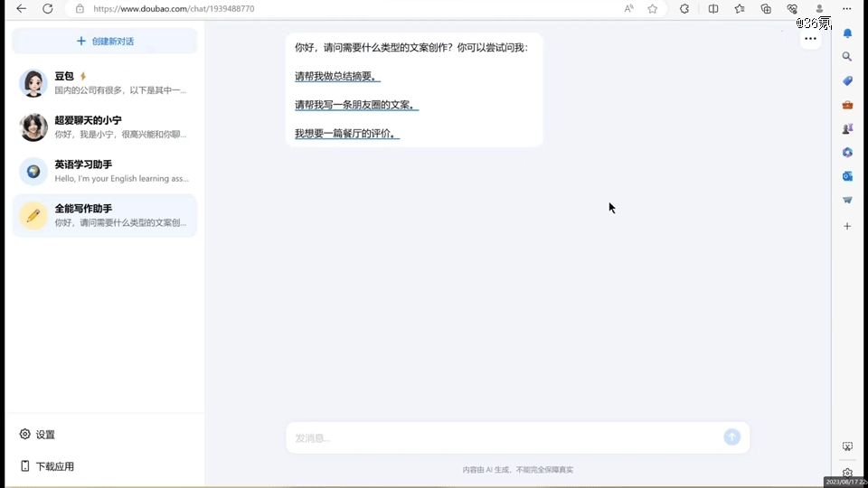Open the browser extensions puzzle icon
Screen dimensions: 868x488
684,9
